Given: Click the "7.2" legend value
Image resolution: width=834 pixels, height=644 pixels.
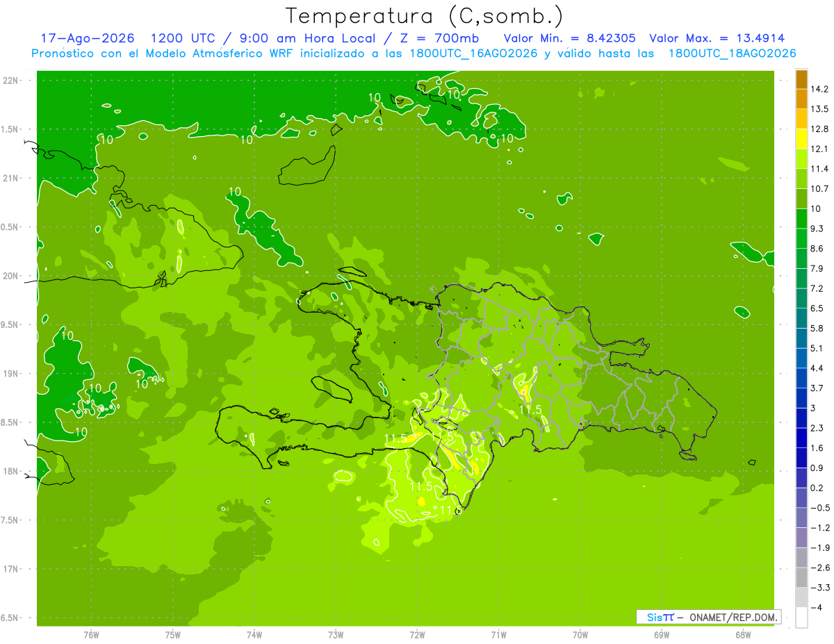Looking at the screenshot, I should coord(817,288).
